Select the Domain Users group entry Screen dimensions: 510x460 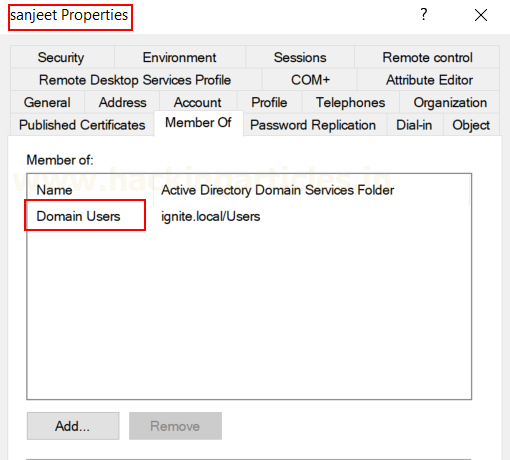(x=78, y=216)
